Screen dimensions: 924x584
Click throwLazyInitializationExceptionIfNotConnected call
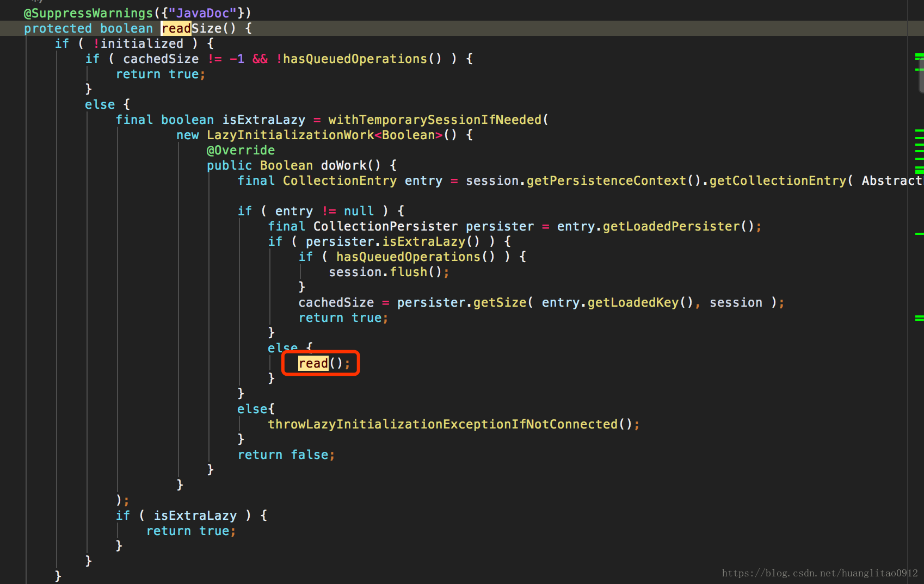[x=442, y=424]
